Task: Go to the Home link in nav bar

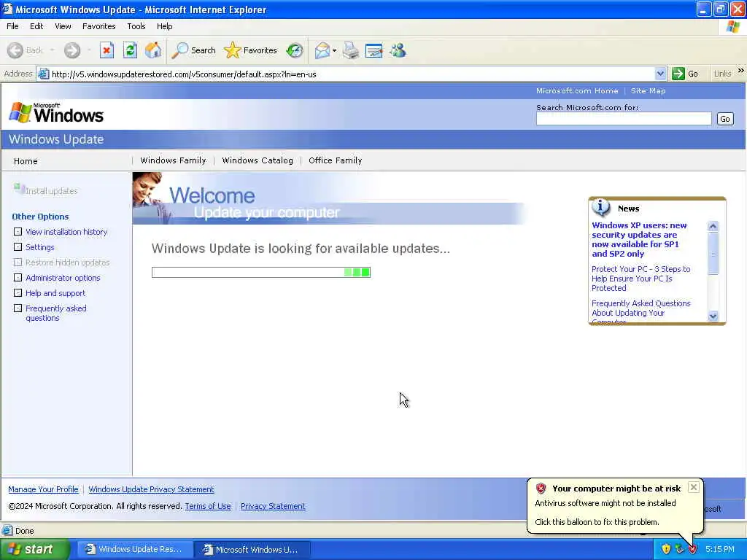Action: [26, 161]
